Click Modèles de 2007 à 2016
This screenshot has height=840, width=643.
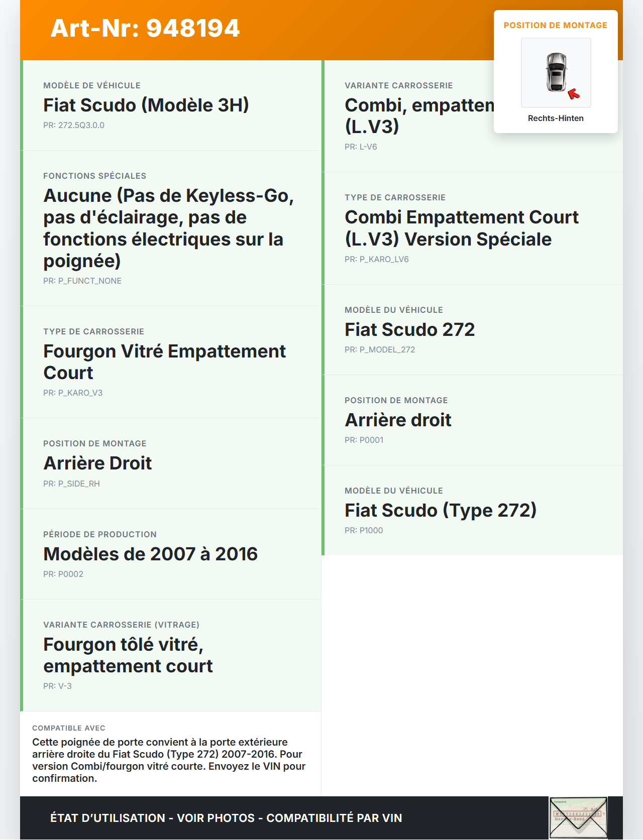click(151, 554)
